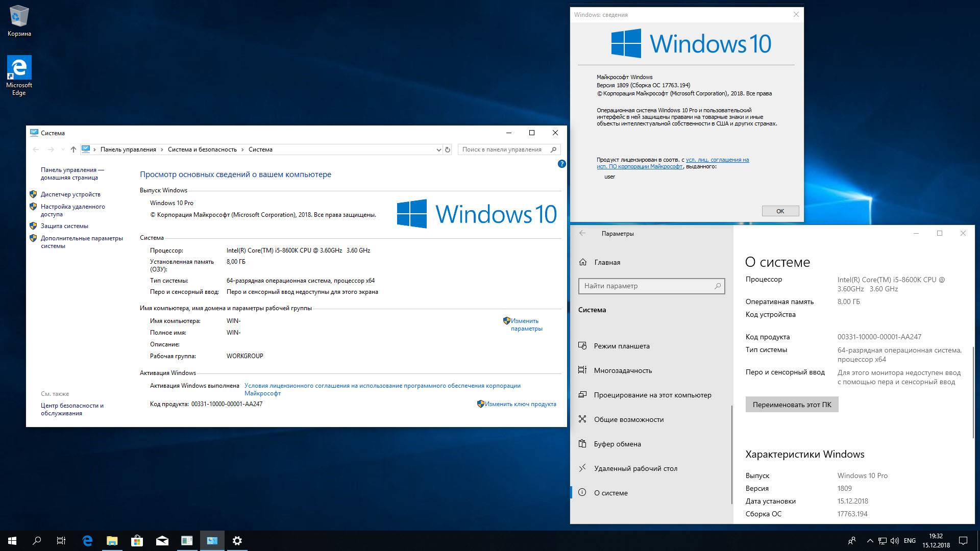Show hidden system tray icons
The height and width of the screenshot is (551, 980).
[x=870, y=541]
